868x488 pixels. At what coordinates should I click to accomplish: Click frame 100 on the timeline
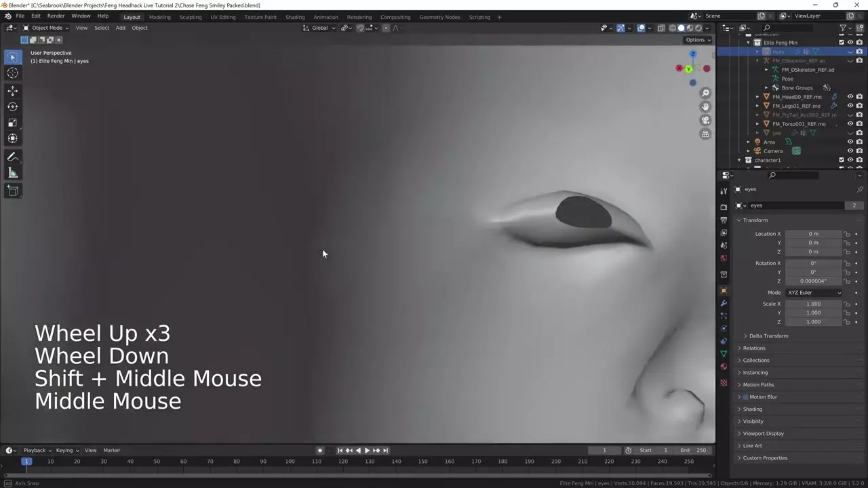click(x=290, y=462)
